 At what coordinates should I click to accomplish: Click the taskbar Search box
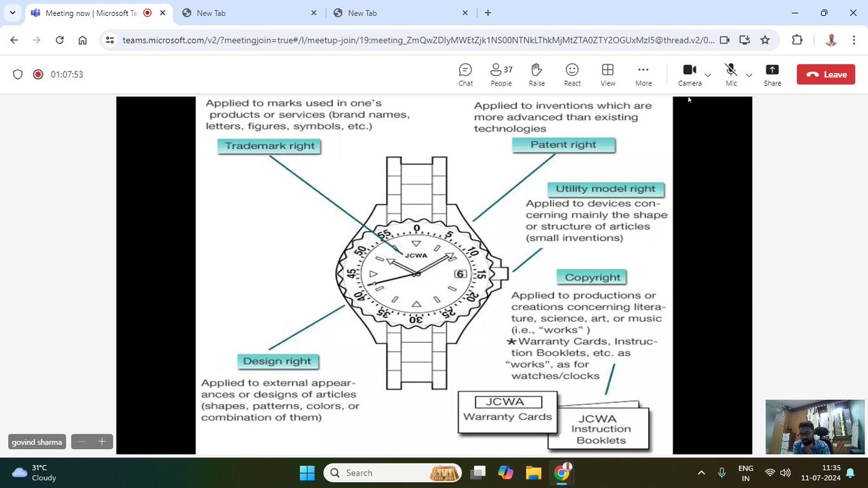[392, 473]
